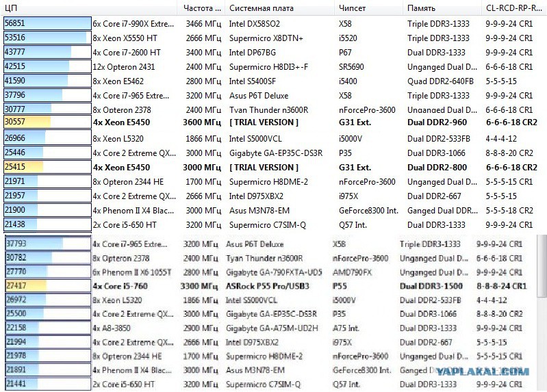Click the Память column header
547x392 pixels.
click(x=421, y=8)
